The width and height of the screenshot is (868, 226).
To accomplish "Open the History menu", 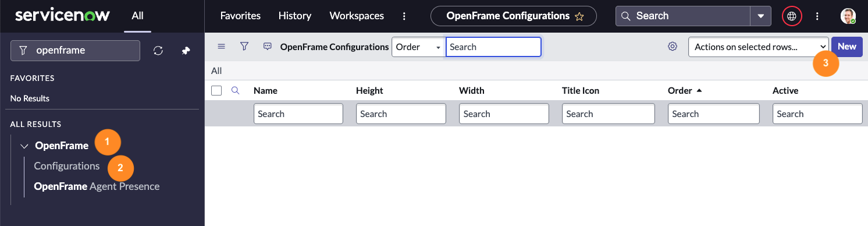I will [x=295, y=16].
